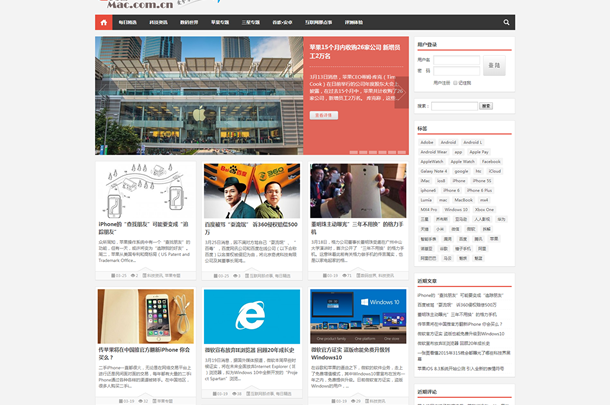Image resolution: width=610 pixels, height=405 pixels.
Task: Open the 科技资讯 navigation menu item
Action: tap(158, 23)
